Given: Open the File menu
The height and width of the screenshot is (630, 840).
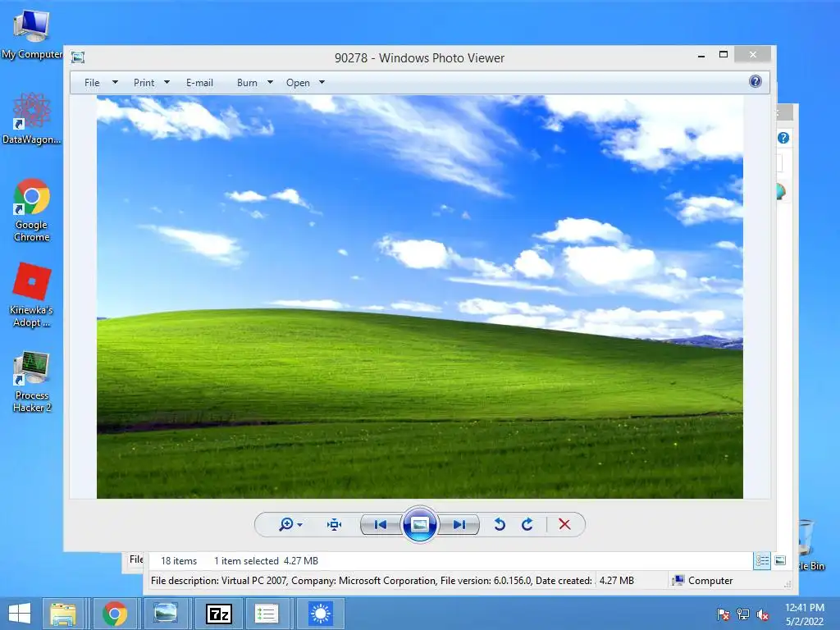Looking at the screenshot, I should (92, 83).
